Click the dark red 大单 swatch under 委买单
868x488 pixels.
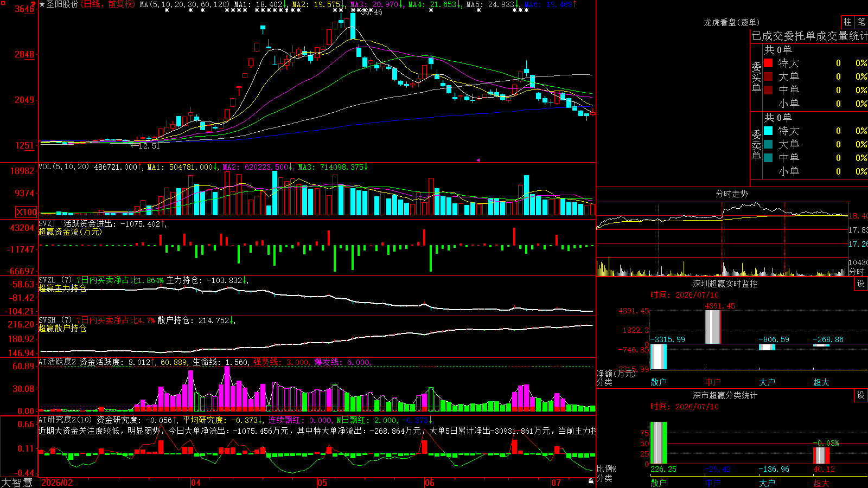click(x=768, y=76)
